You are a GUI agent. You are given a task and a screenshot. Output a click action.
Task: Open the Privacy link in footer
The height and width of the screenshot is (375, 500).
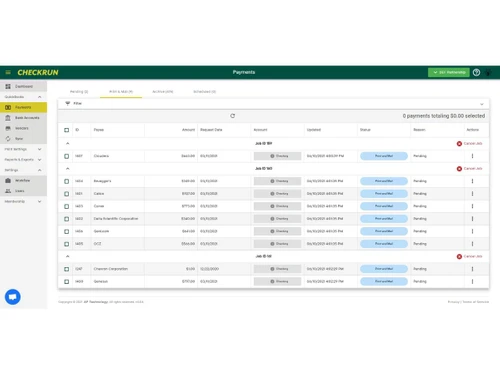(453, 302)
